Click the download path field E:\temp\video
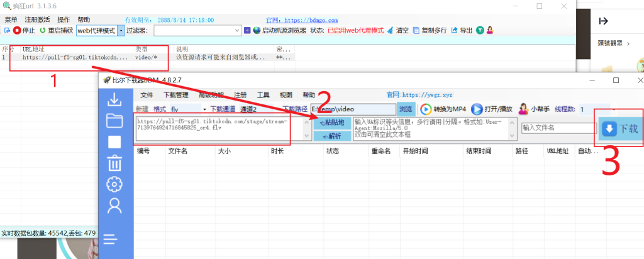 click(353, 109)
